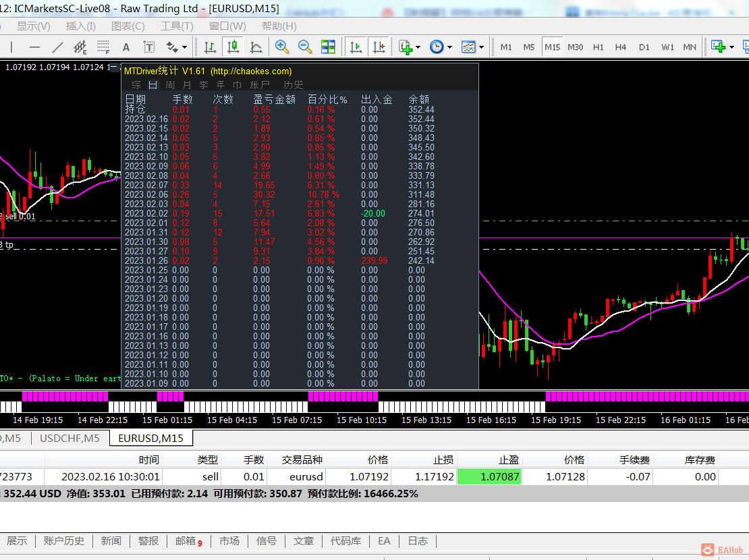
Task: Toggle chart shift from right edge
Action: [379, 47]
